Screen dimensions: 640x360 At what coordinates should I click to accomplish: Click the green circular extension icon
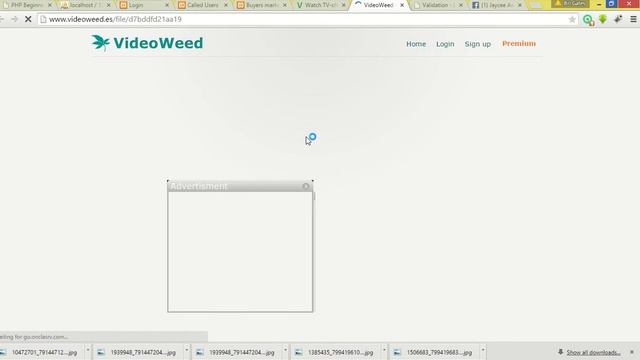[x=588, y=20]
